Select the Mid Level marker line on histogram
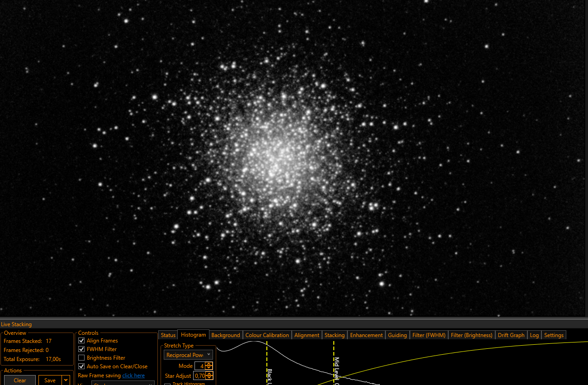588x385 pixels. [334, 362]
